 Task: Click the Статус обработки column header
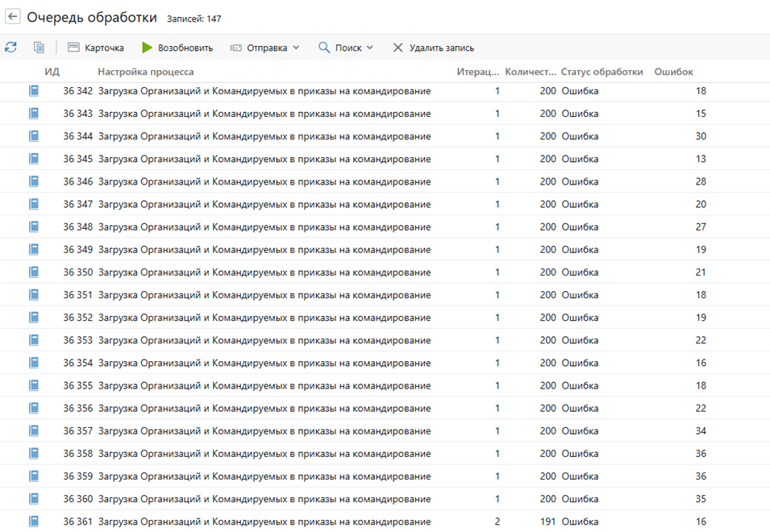coord(602,72)
